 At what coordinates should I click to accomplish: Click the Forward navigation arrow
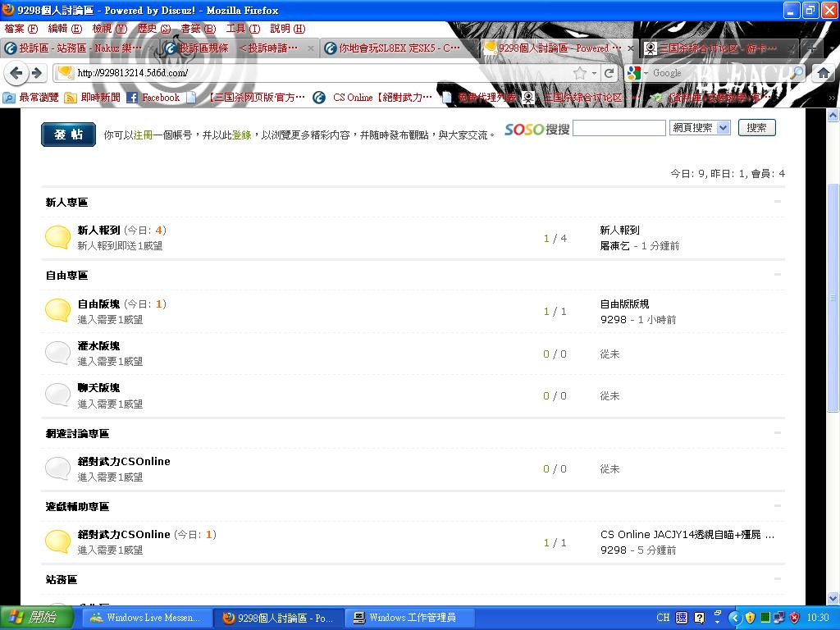tap(36, 73)
